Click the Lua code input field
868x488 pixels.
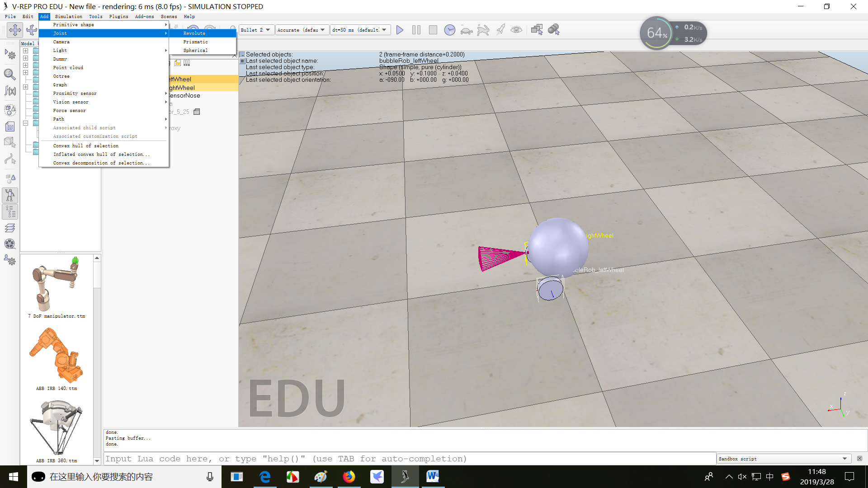(x=407, y=459)
